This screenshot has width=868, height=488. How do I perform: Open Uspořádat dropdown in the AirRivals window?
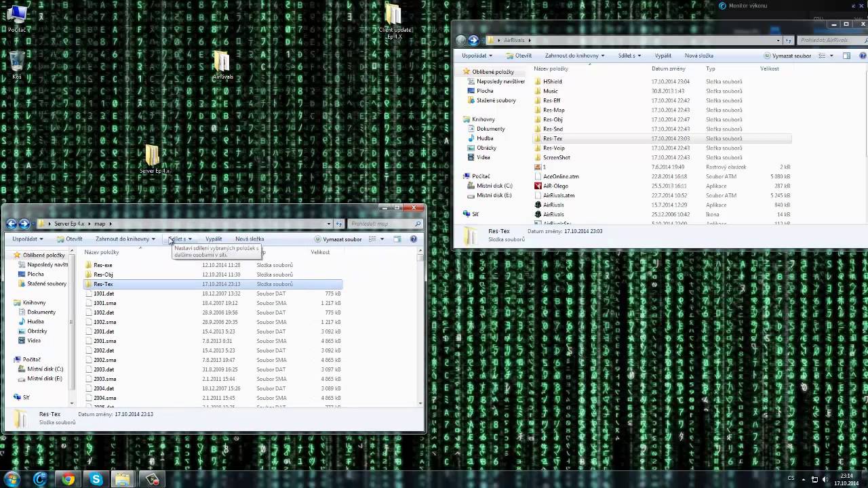(477, 56)
